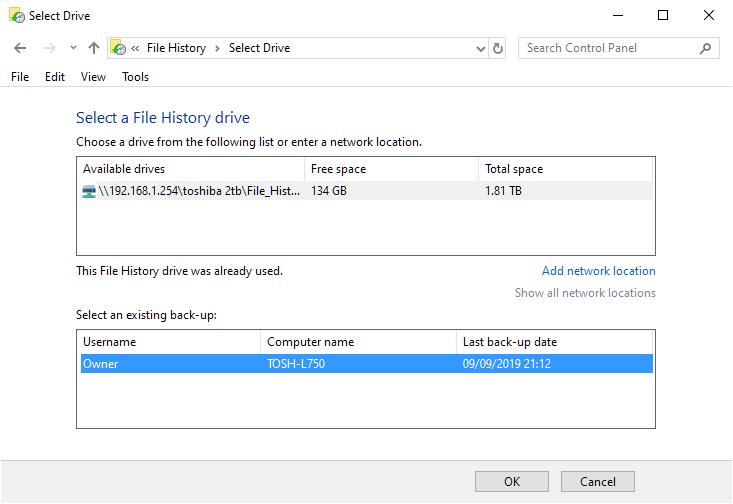The height and width of the screenshot is (504, 733).
Task: Click the Available drives column header
Action: coord(191,169)
